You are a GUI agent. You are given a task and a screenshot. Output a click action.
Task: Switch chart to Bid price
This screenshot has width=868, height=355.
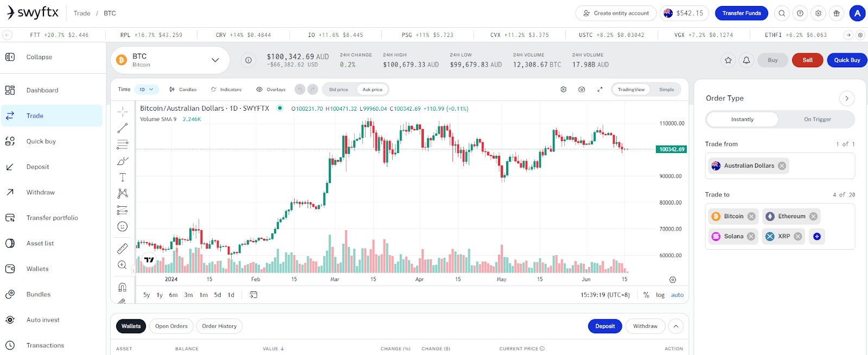pyautogui.click(x=339, y=90)
